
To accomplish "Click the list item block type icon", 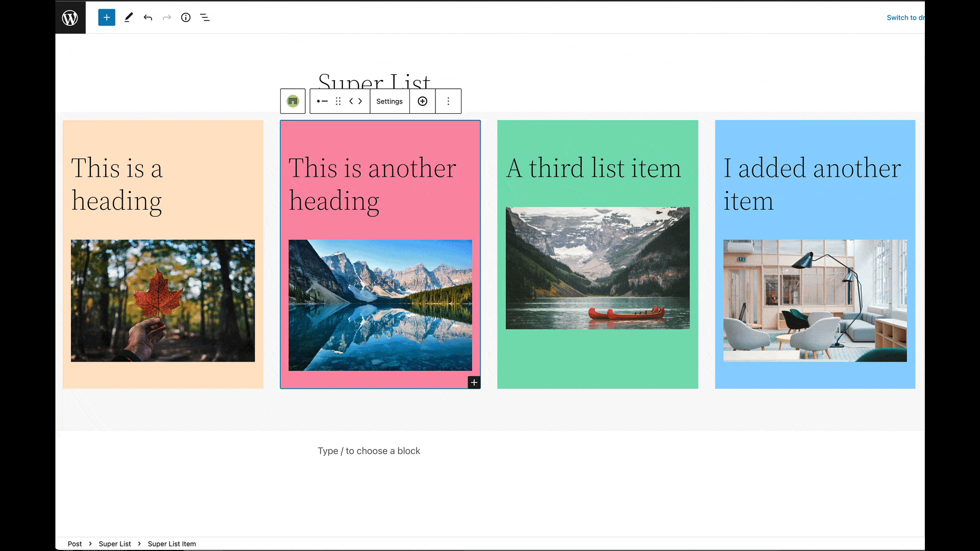I will [x=322, y=101].
